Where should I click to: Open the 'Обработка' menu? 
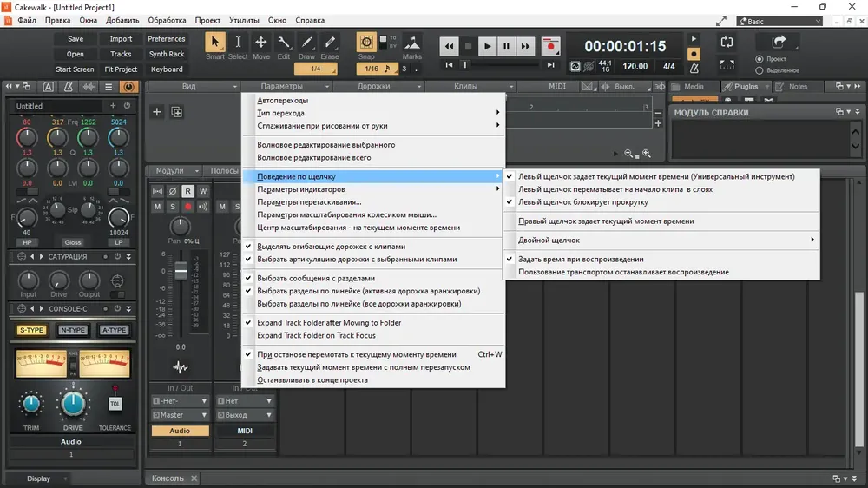click(167, 21)
